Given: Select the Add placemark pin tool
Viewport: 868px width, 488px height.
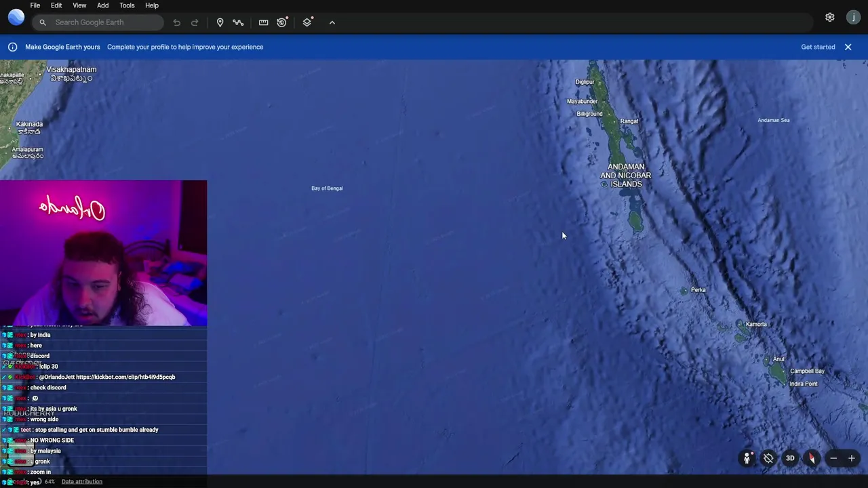Looking at the screenshot, I should [220, 22].
